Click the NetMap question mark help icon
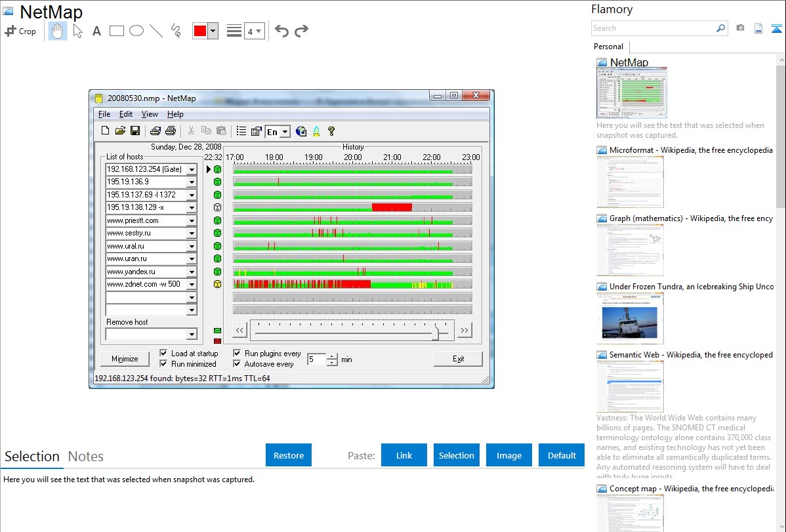The image size is (786, 532). [x=331, y=131]
